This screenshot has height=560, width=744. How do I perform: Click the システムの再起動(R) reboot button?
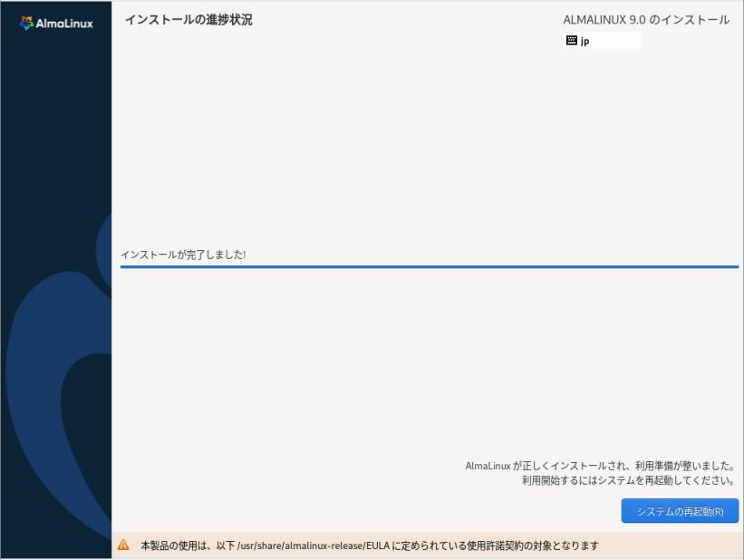click(680, 511)
